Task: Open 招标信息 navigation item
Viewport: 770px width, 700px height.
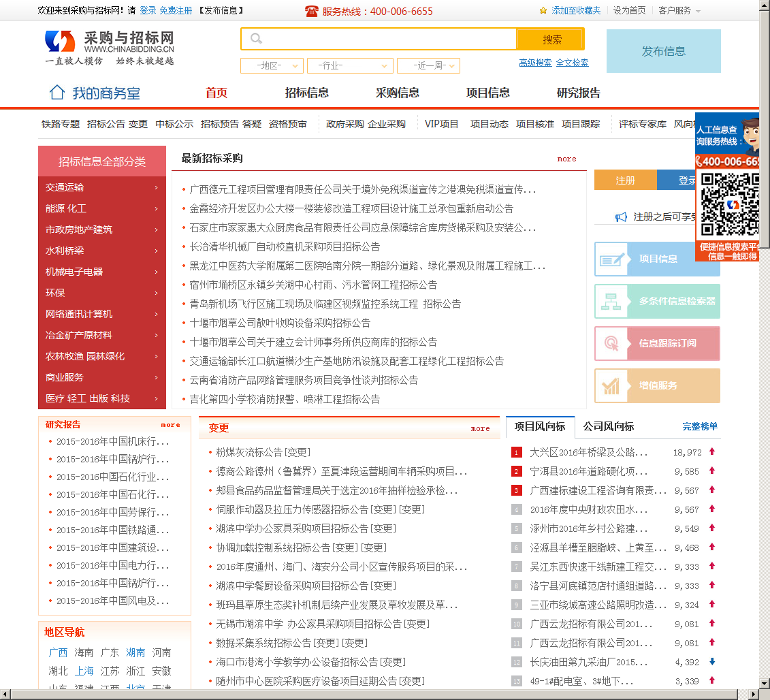Action: pos(306,93)
